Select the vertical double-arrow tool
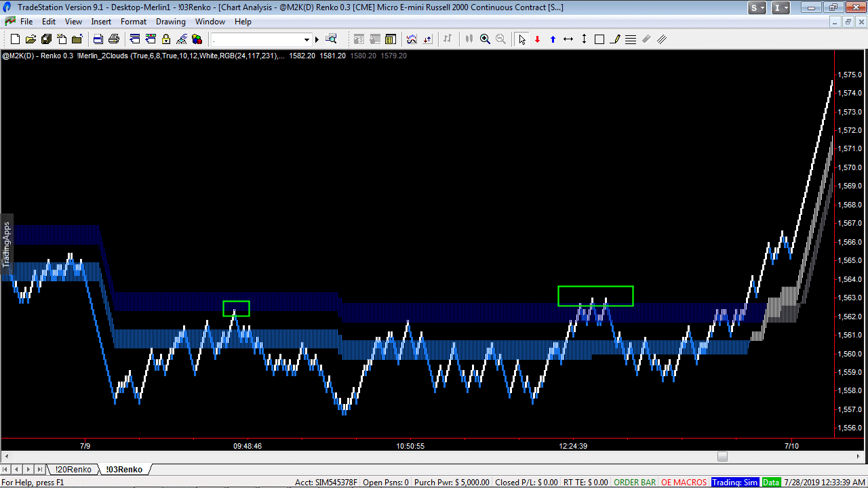Image resolution: width=868 pixels, height=488 pixels. tap(584, 39)
